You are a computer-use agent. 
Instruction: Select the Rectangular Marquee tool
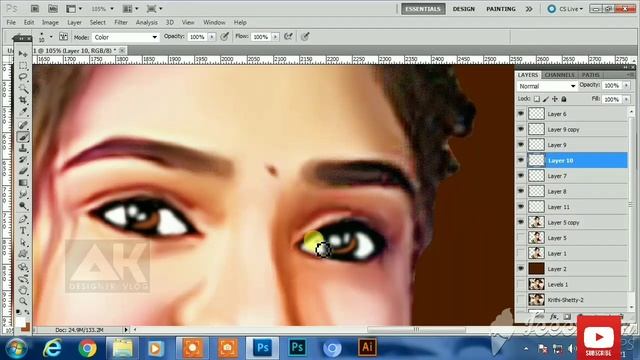point(23,65)
